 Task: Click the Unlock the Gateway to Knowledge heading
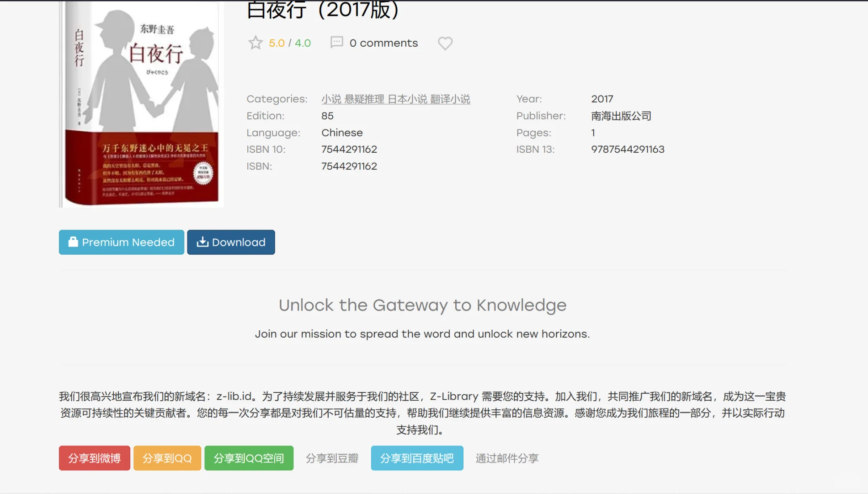[x=422, y=305]
